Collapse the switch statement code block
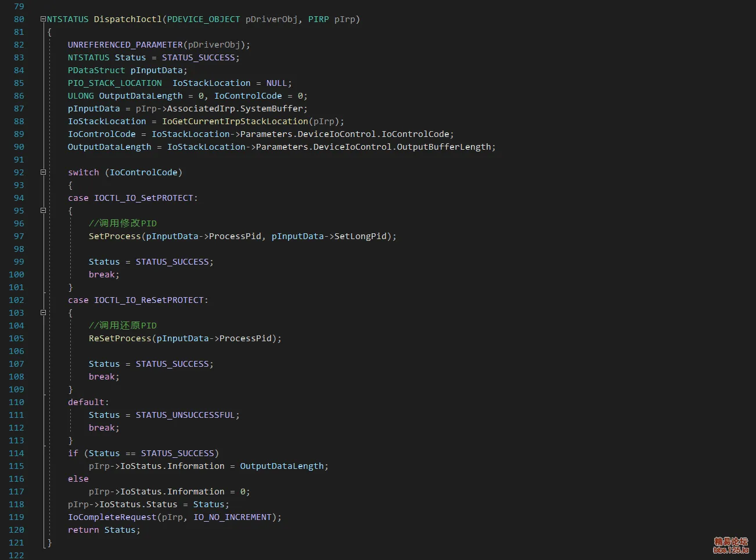 [x=42, y=172]
